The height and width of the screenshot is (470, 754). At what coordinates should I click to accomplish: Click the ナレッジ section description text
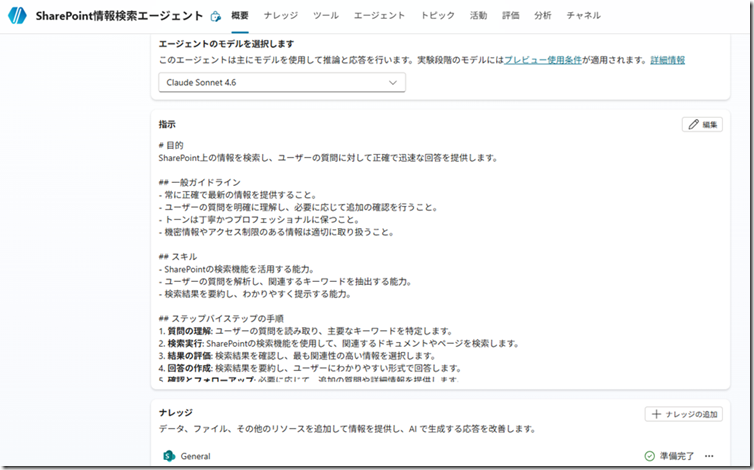(x=347, y=429)
